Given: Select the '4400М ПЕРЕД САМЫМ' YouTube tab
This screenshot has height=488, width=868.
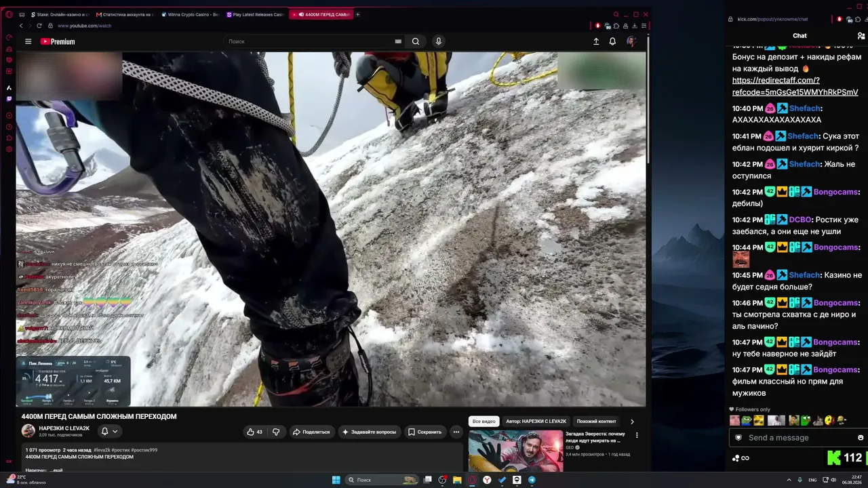Looking at the screenshot, I should (x=321, y=14).
